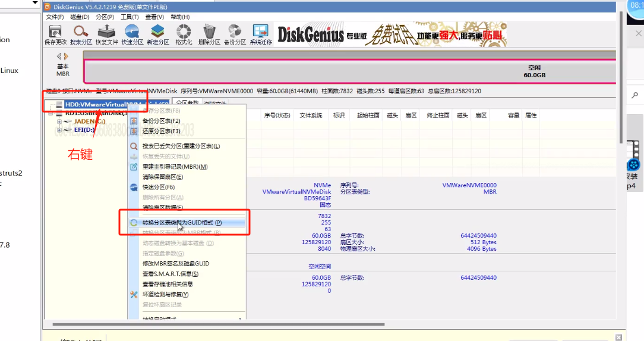The width and height of the screenshot is (644, 341).
Task: Go to the previous disk with the left arrow
Action: 59,56
